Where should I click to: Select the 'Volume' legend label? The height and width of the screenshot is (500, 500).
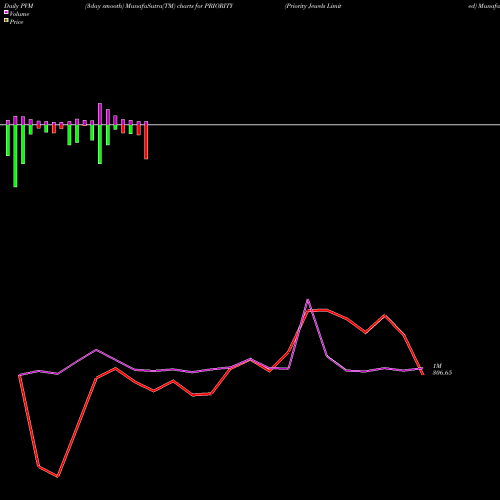pos(19,14)
